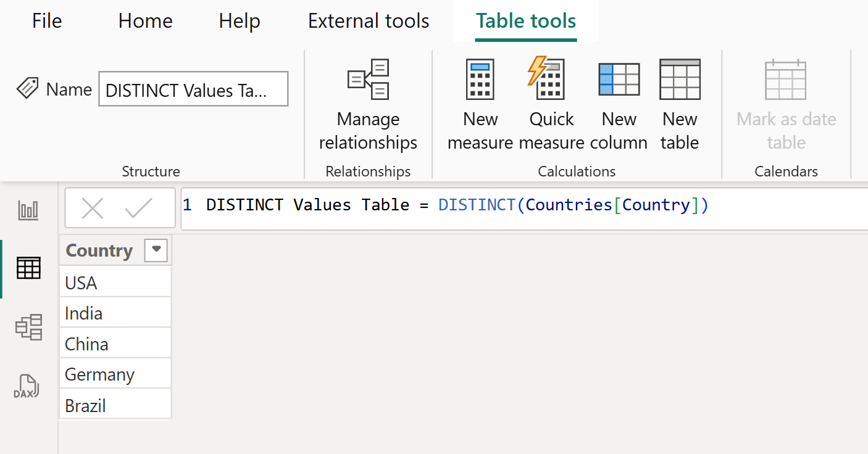Create a New measure
Image resolution: width=868 pixels, height=454 pixels.
pos(480,105)
